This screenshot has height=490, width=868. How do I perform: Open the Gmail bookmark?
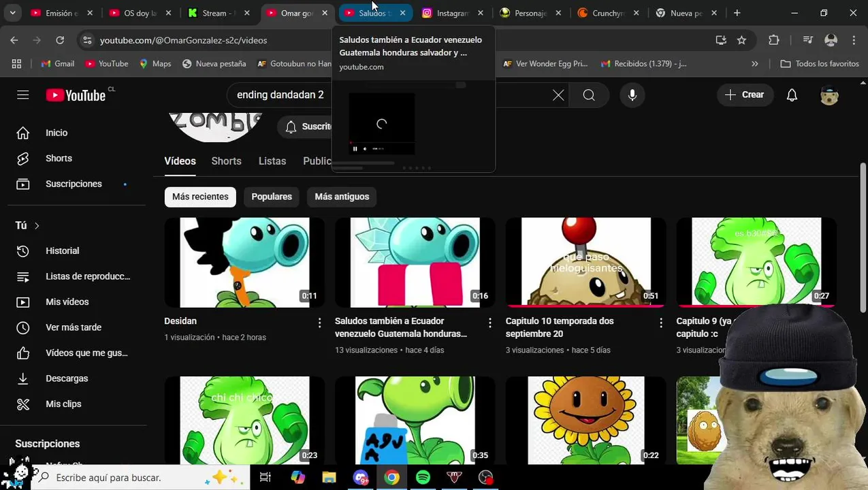pos(58,63)
